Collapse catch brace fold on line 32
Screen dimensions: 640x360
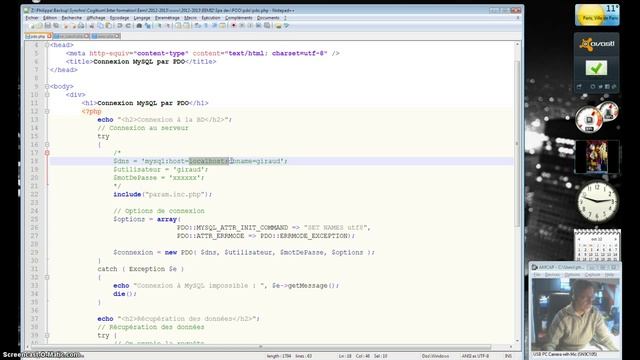(47, 278)
